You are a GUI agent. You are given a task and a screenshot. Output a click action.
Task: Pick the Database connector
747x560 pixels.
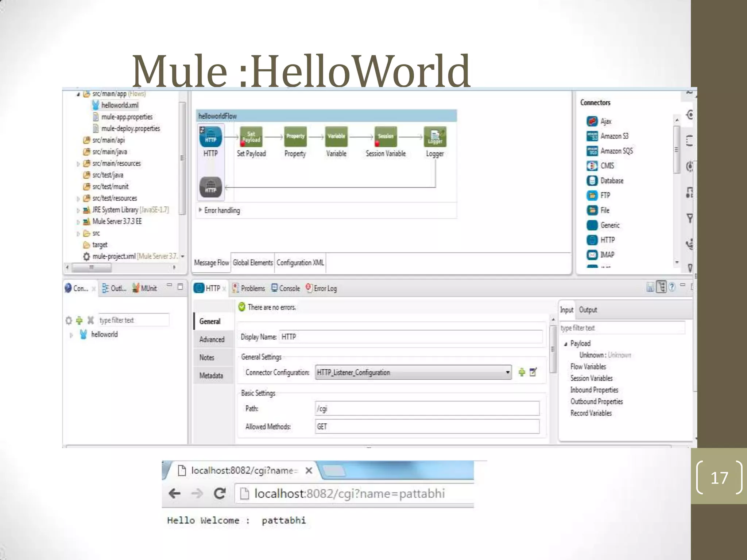pos(605,181)
